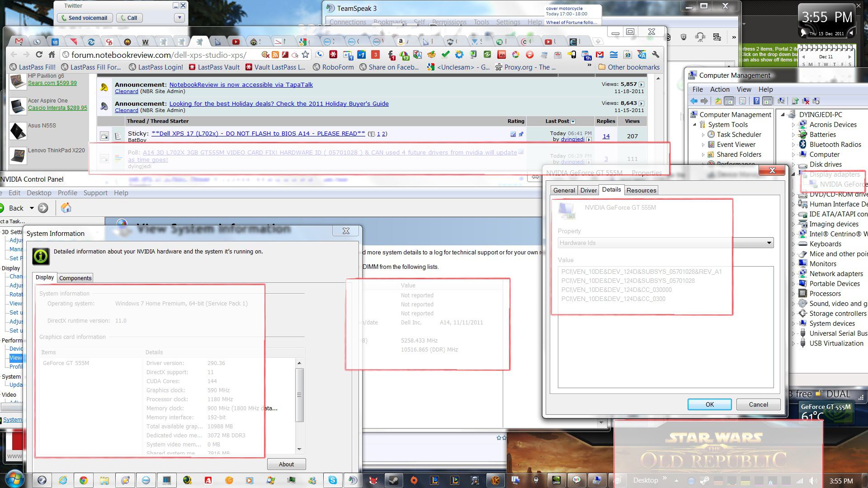The width and height of the screenshot is (868, 488).
Task: Click Internet Explorer icon on taskbar
Action: coord(63,480)
